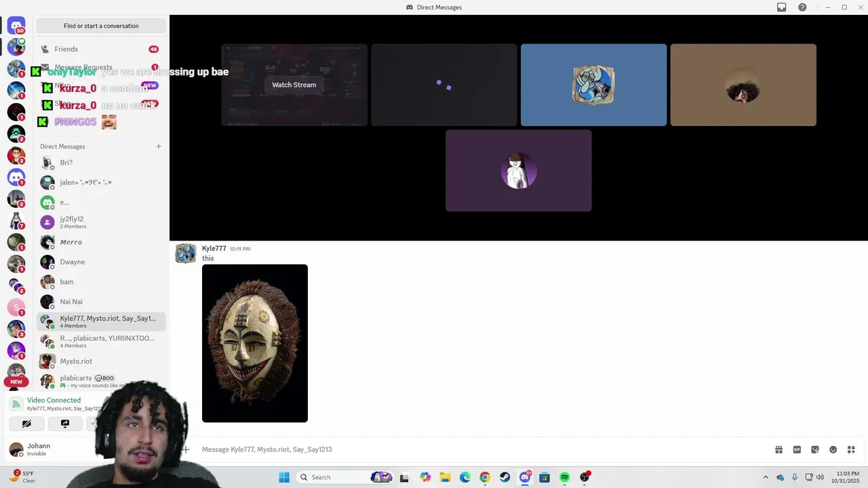Open the DM with Mysto.riot
The image size is (868, 488).
[101, 361]
